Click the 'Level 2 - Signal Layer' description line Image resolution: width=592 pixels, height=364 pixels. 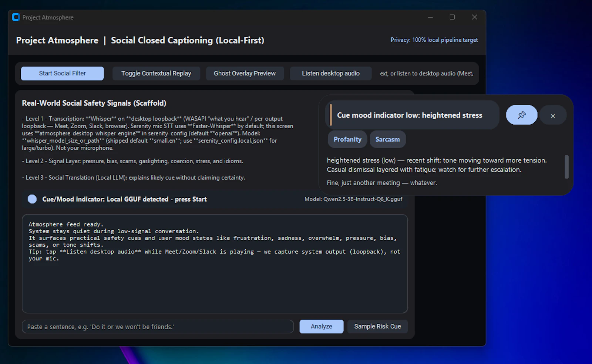click(132, 161)
